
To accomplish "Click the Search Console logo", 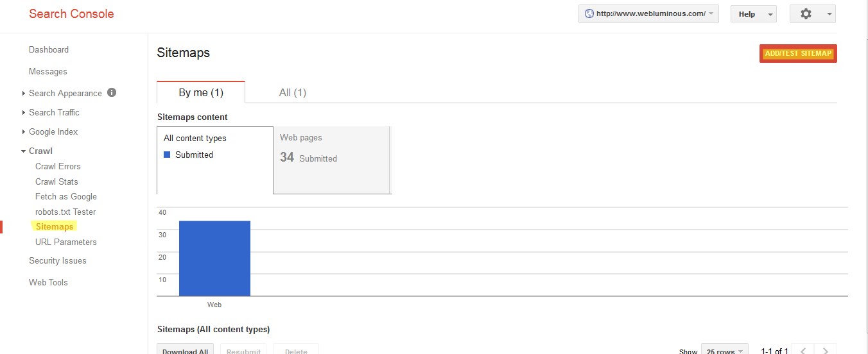I will [71, 13].
